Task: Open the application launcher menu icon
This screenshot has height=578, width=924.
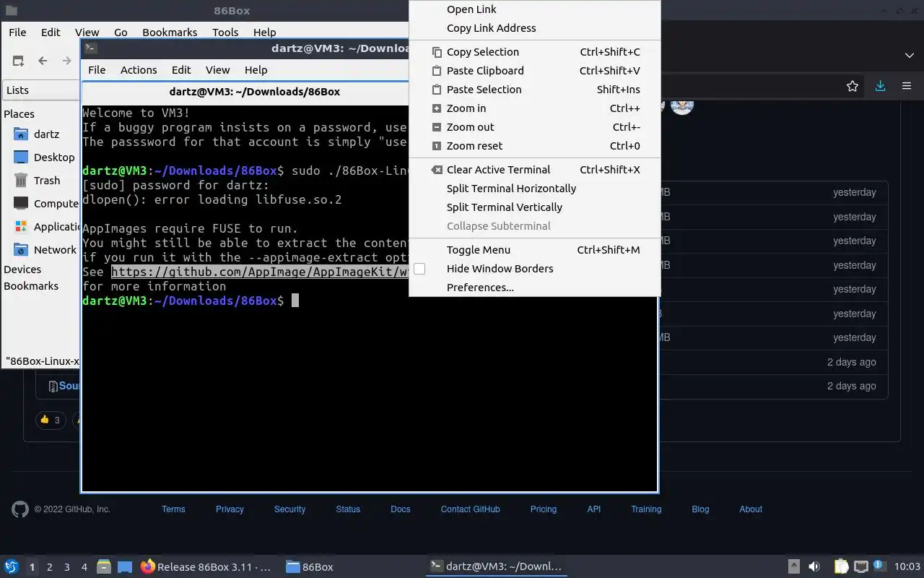Action: tap(12, 567)
